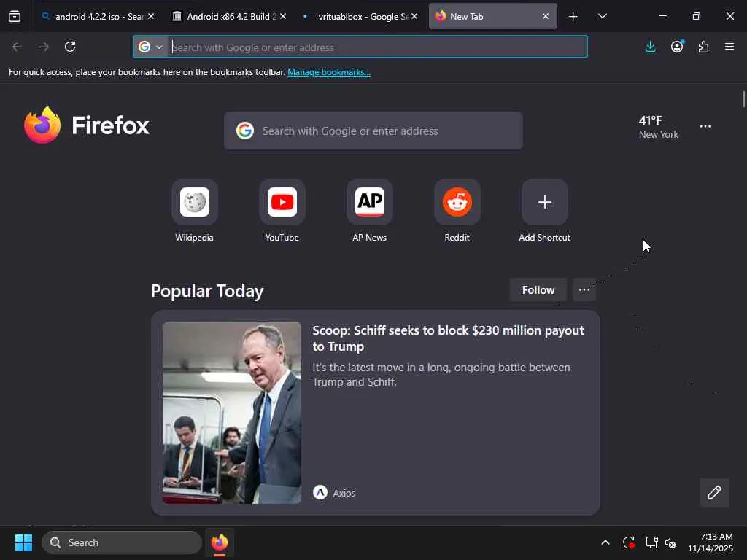Open a new tab with plus button
This screenshot has height=560, width=747.
coord(573,16)
